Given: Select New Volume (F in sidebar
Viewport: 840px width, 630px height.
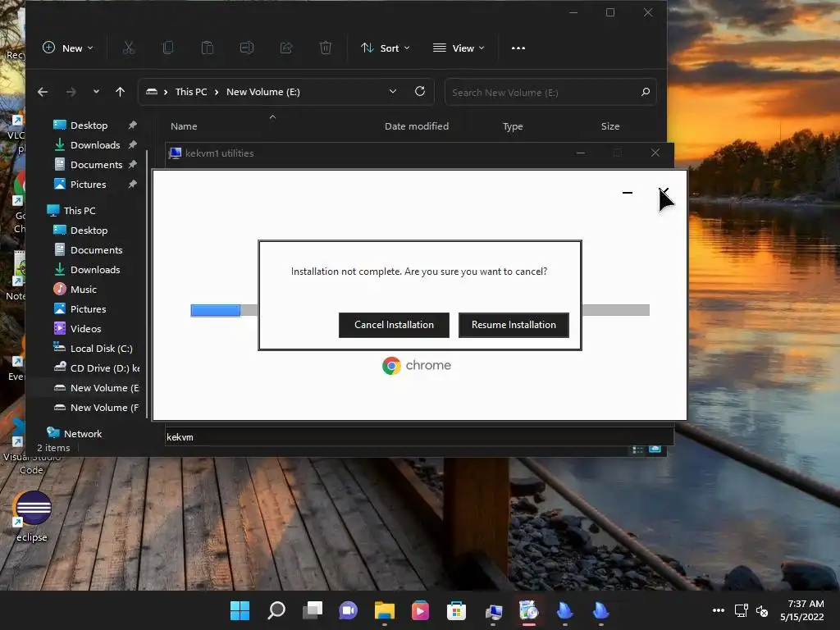Looking at the screenshot, I should 97,408.
